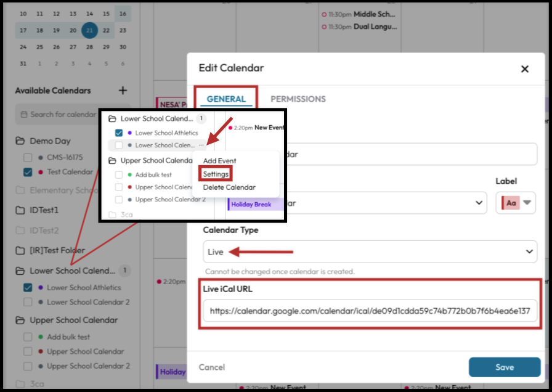This screenshot has height=392, width=552.
Task: Open the Calendar Type dropdown showing Live
Action: coord(370,251)
